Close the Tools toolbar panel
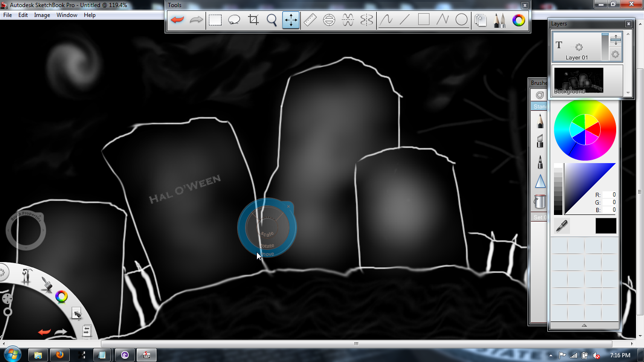The width and height of the screenshot is (644, 362). (x=525, y=5)
